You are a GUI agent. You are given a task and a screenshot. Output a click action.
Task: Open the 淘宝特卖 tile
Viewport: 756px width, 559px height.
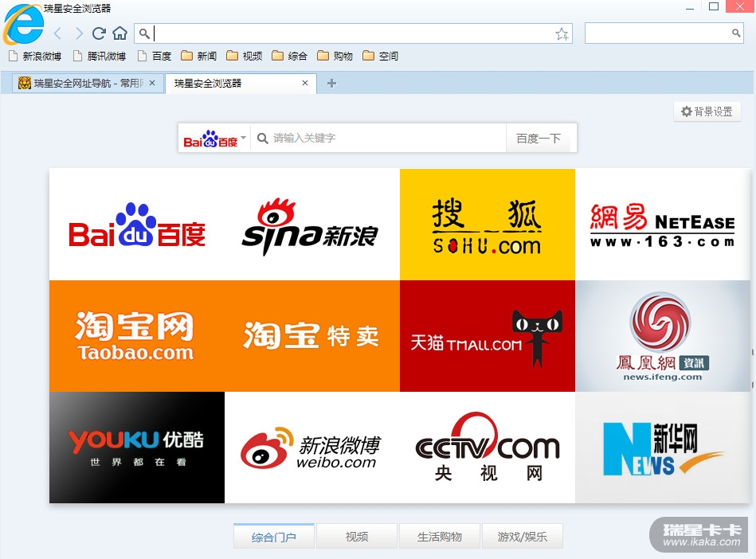coord(312,336)
